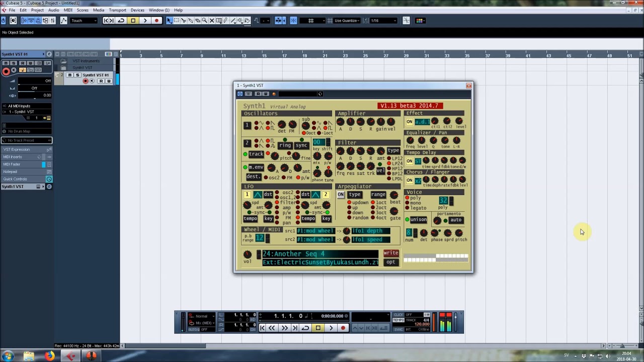Click the Synth1 'write' preset button

pyautogui.click(x=391, y=253)
